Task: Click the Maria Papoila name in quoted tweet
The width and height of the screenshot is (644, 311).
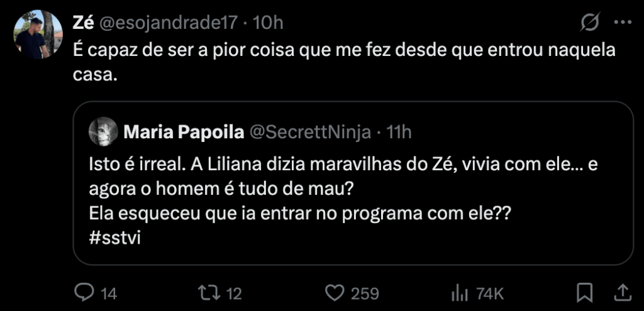Action: pos(183,132)
